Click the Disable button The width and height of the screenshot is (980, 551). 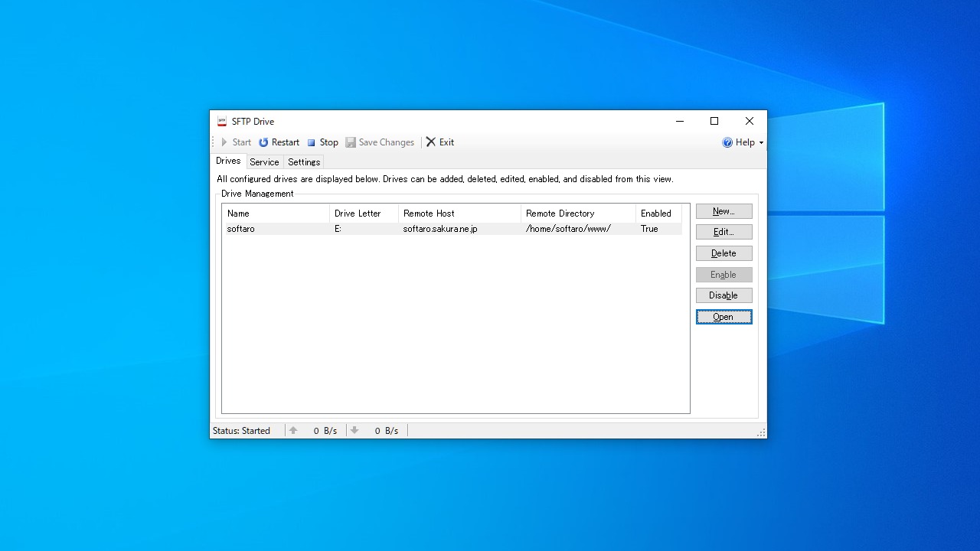[x=724, y=295]
